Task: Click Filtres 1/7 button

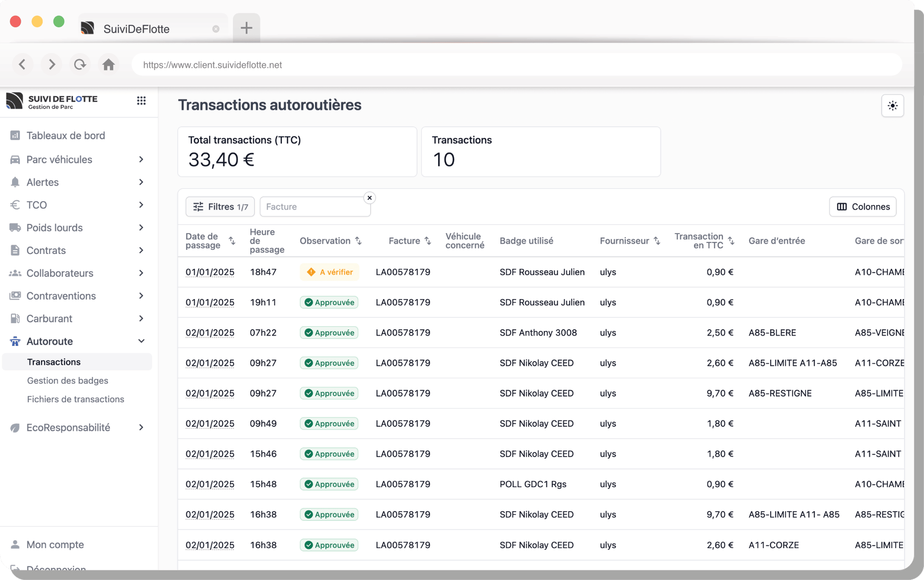Action: (220, 206)
